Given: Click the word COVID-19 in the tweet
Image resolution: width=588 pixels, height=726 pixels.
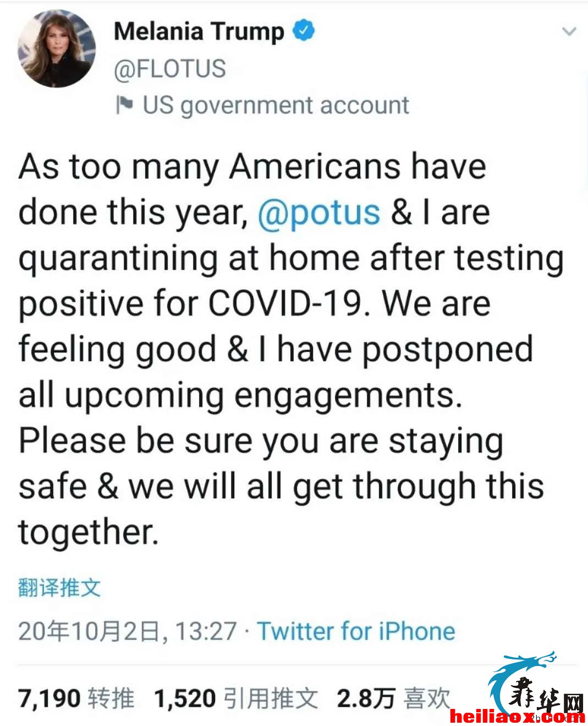Looking at the screenshot, I should pyautogui.click(x=286, y=303).
